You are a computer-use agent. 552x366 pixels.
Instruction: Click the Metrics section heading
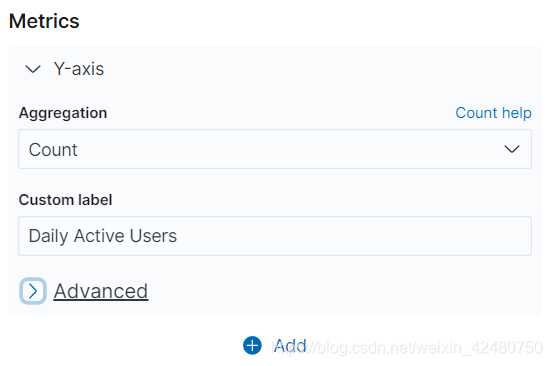click(x=44, y=21)
